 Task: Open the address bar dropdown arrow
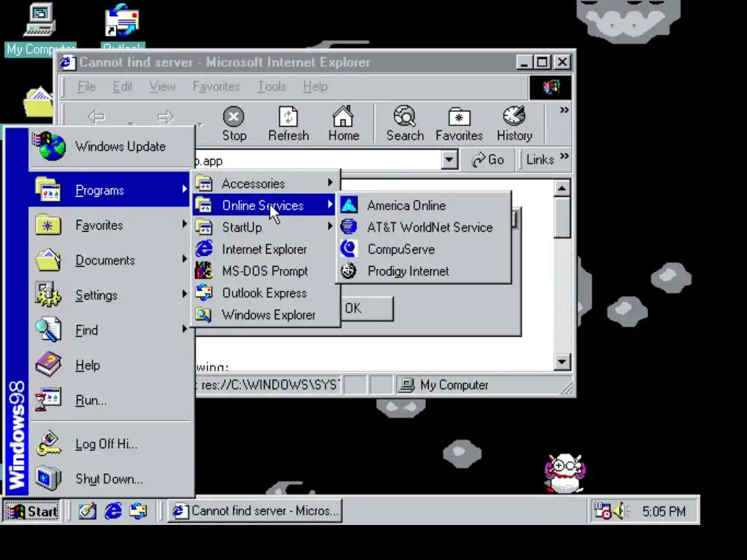449,160
